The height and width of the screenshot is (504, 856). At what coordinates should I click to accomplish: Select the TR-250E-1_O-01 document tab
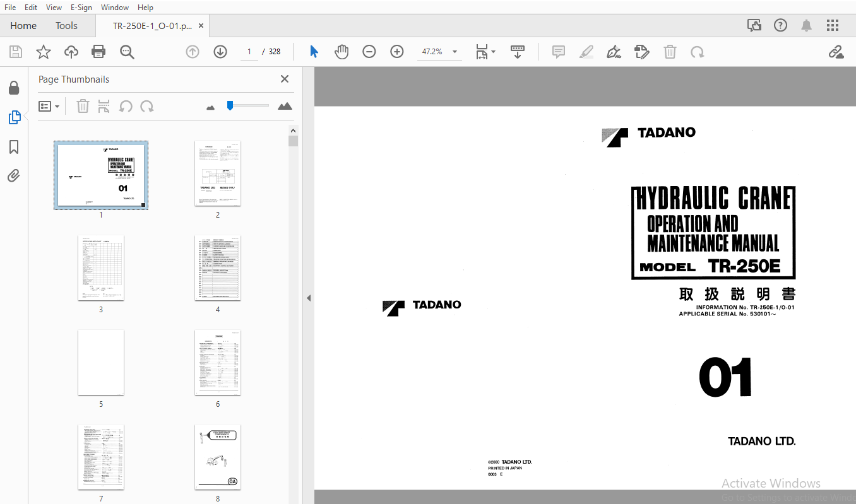click(x=152, y=26)
